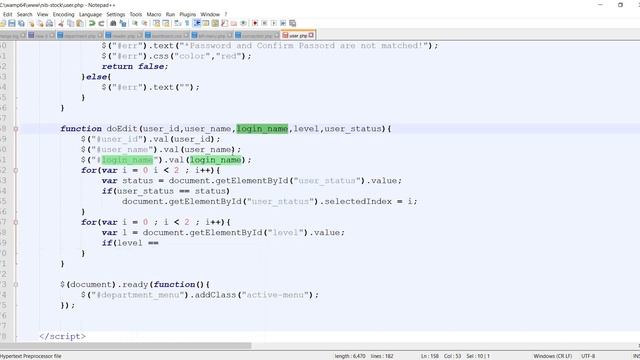Click the UTF-8 encoding status entry
Image resolution: width=640 pixels, height=360 pixels.
588,356
